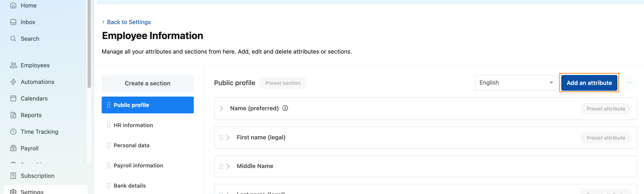Open Inbox in the sidebar
Viewport: 644px width, 194px height.
28,22
